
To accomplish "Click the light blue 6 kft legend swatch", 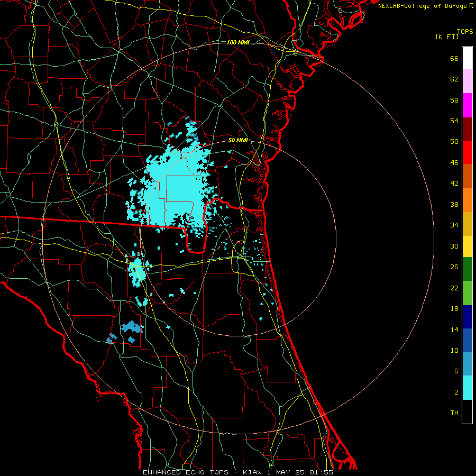I will [x=467, y=364].
